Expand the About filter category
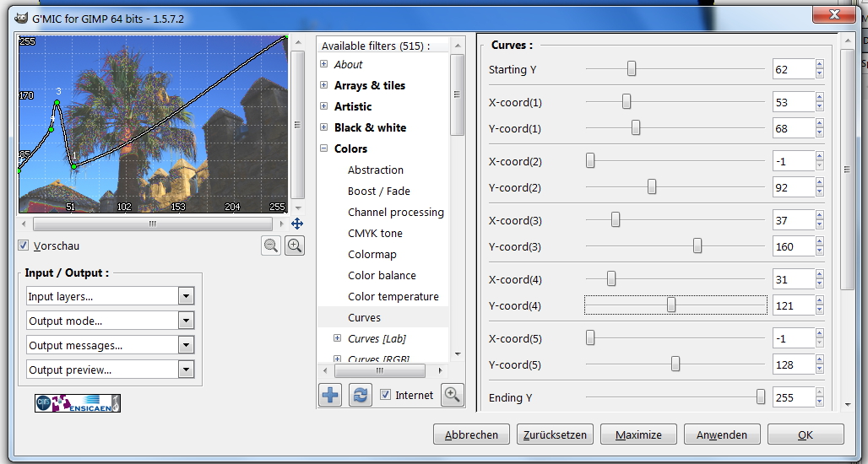 pyautogui.click(x=324, y=64)
